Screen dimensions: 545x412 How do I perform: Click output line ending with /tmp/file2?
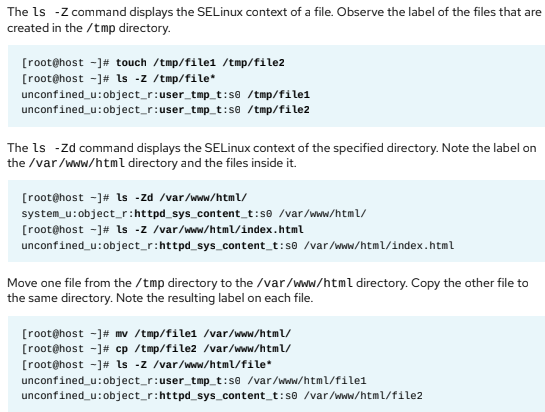point(165,110)
